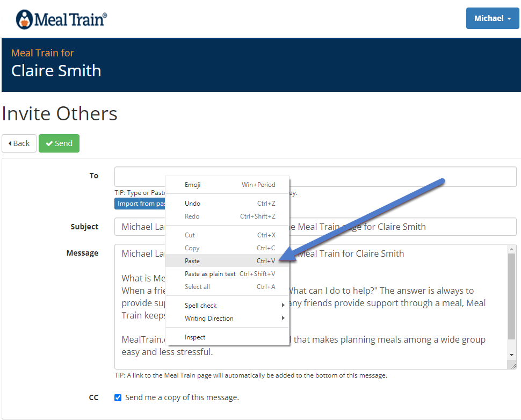Choose Emoji from the context menu

[227, 184]
